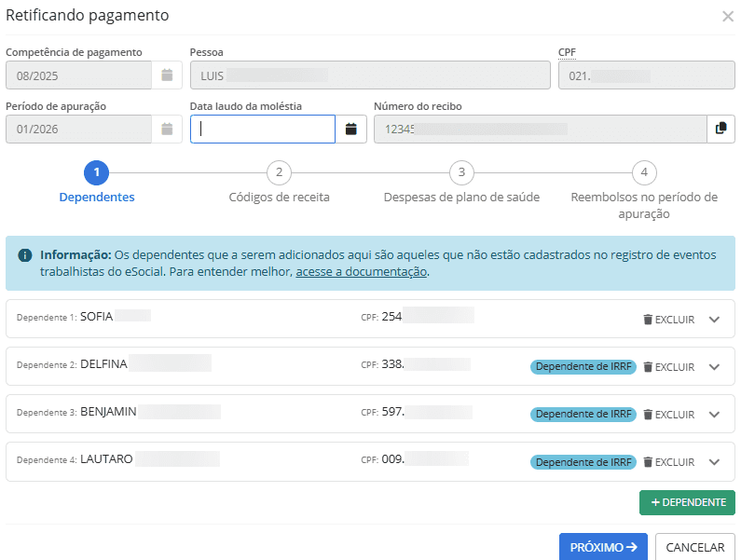
Task: Select step 1 Dependentes
Action: point(96,173)
